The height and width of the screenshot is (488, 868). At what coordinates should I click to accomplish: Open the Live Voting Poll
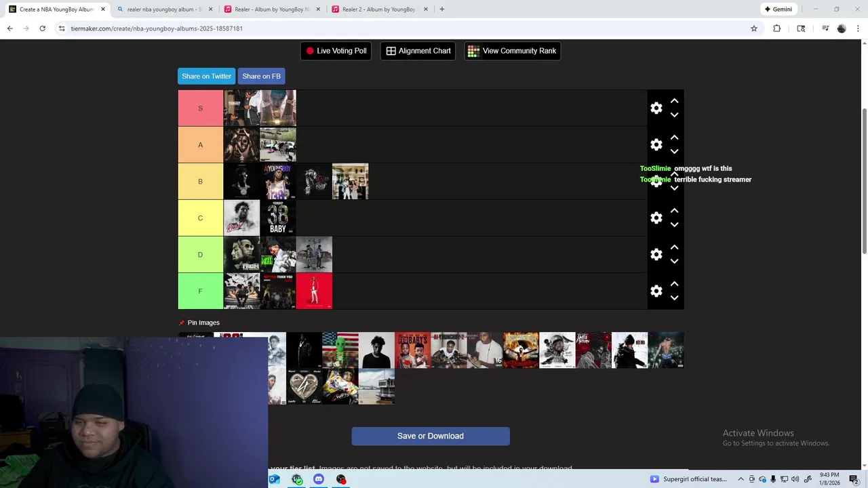coord(336,51)
